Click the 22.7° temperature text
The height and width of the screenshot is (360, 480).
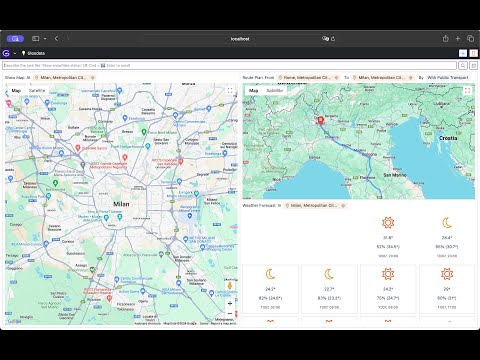pyautogui.click(x=329, y=289)
